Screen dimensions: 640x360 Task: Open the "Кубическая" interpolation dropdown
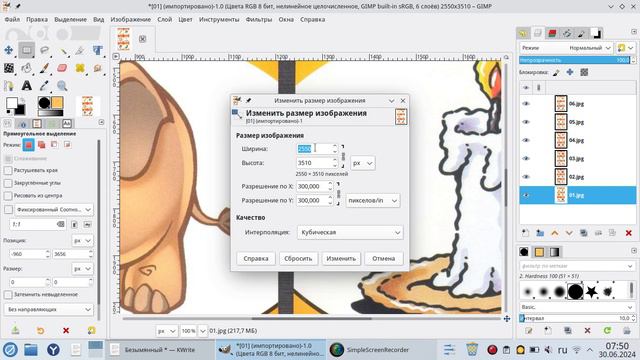click(x=350, y=232)
